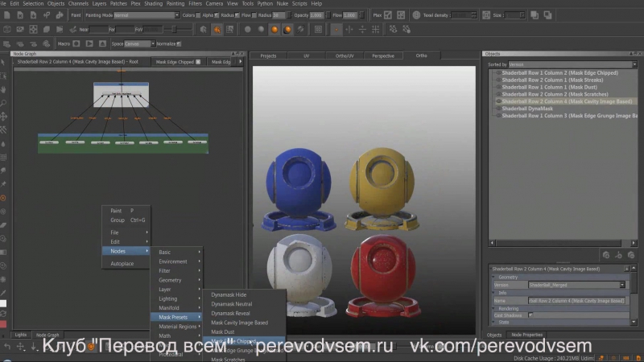Switch to the Node Properties tab
This screenshot has height=362, width=644.
(526, 335)
